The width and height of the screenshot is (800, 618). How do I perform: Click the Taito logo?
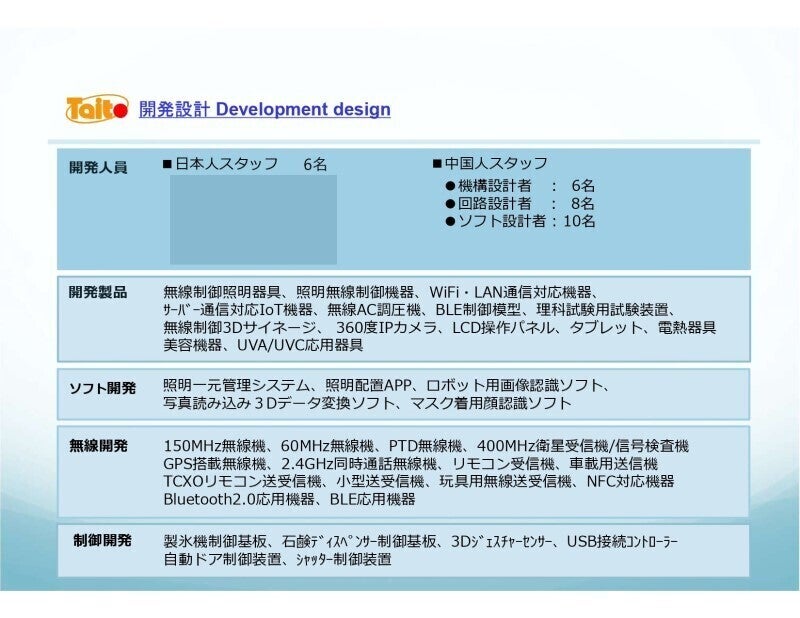coord(97,109)
